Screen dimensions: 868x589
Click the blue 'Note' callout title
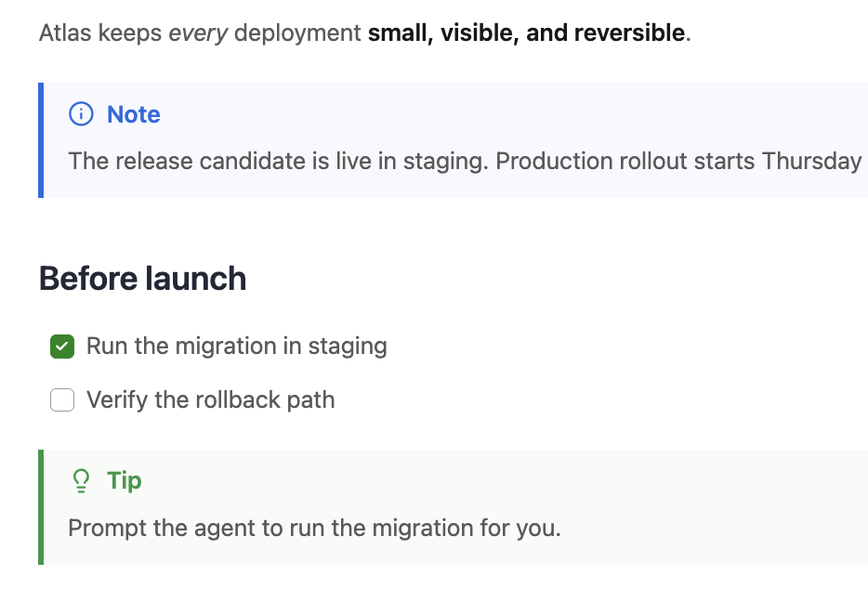coord(134,114)
